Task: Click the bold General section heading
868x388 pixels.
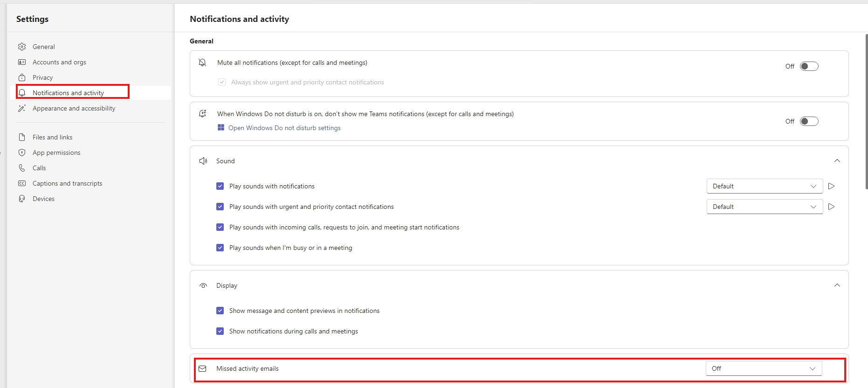Action: 201,41
